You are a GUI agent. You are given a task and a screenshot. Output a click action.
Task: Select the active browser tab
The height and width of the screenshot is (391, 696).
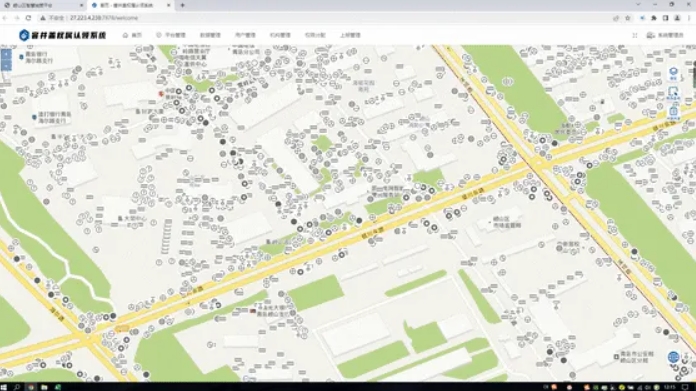tap(130, 5)
